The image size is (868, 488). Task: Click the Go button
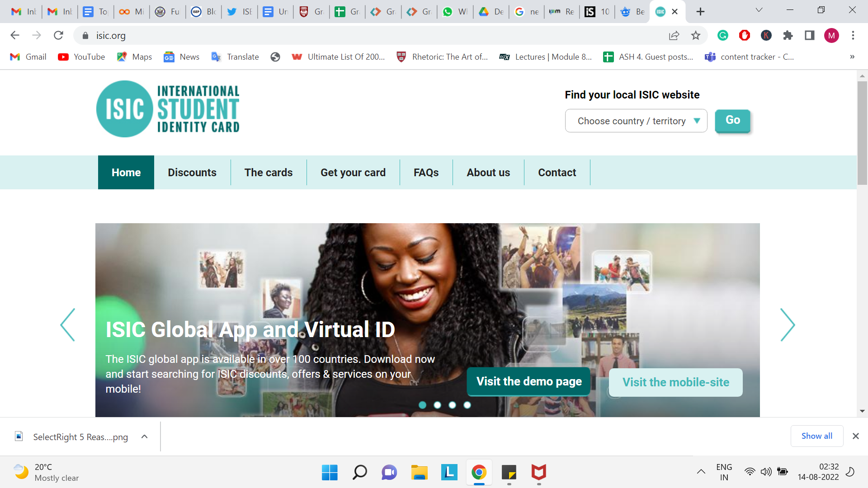click(733, 121)
